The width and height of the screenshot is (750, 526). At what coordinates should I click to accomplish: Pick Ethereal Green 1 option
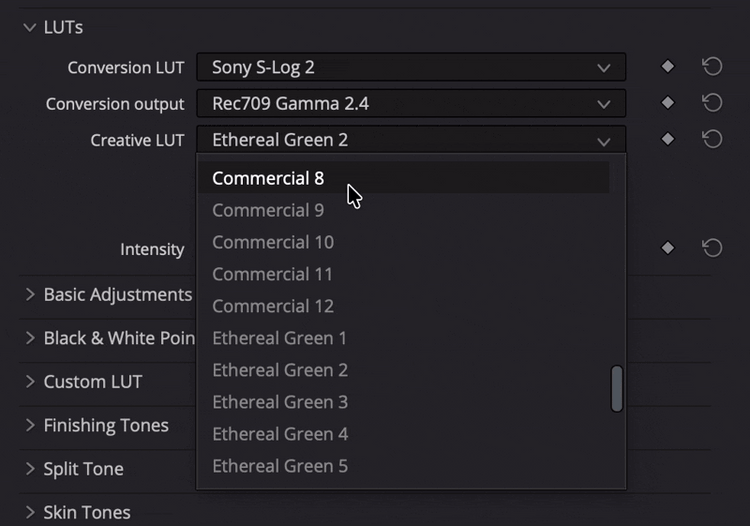coord(404,338)
